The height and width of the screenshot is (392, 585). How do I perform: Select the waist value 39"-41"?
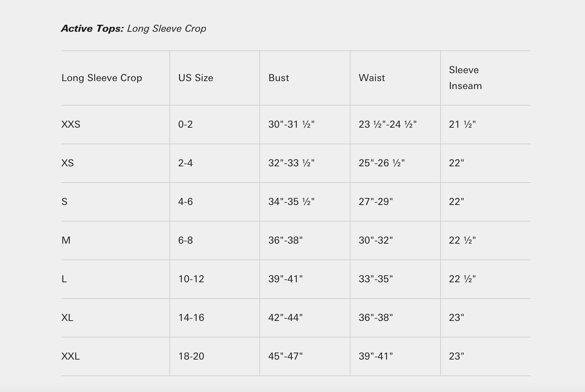click(376, 356)
